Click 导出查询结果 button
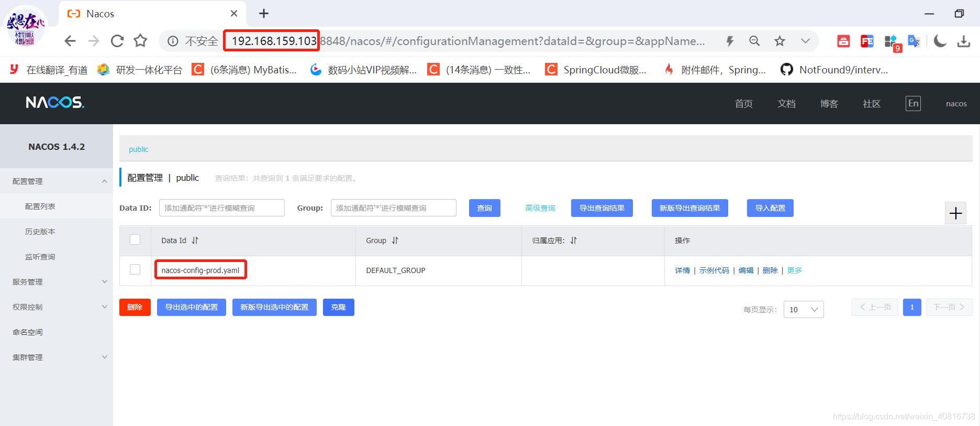This screenshot has width=980, height=426. (x=602, y=208)
